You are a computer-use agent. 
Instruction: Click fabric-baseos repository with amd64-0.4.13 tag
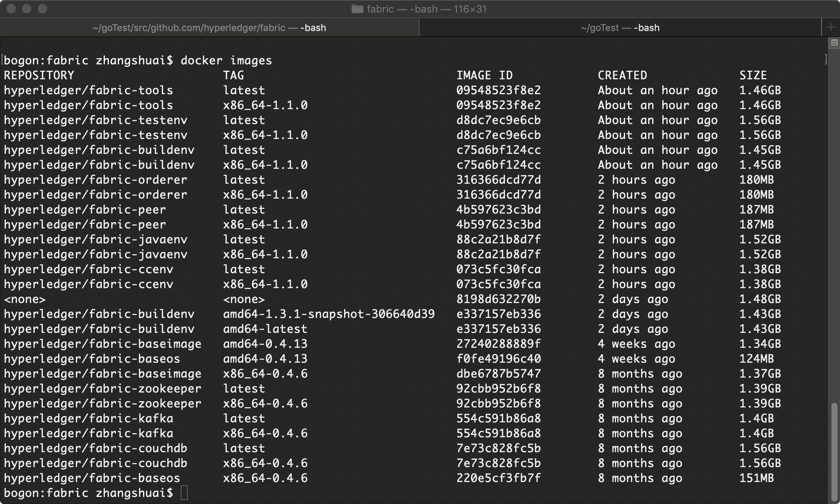[x=92, y=359]
